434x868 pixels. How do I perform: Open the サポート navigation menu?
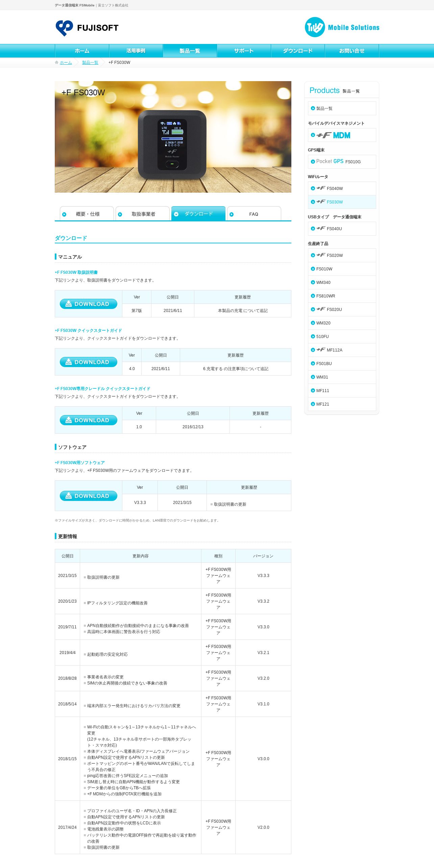(x=244, y=51)
